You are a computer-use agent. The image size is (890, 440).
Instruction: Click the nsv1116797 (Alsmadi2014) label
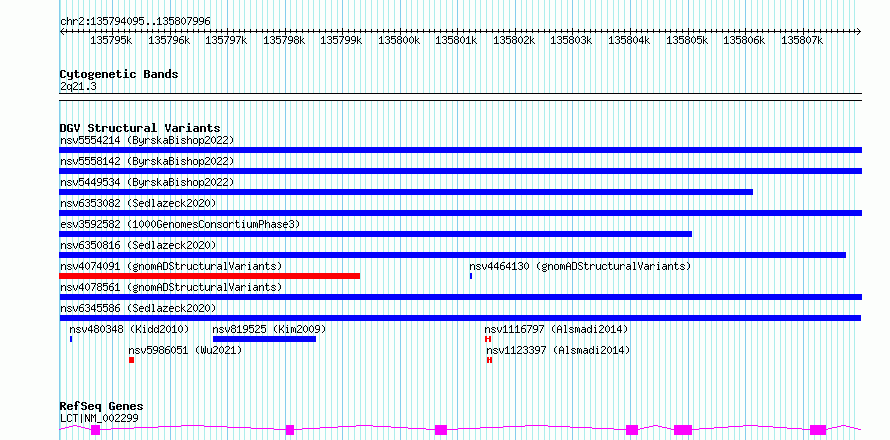click(556, 329)
